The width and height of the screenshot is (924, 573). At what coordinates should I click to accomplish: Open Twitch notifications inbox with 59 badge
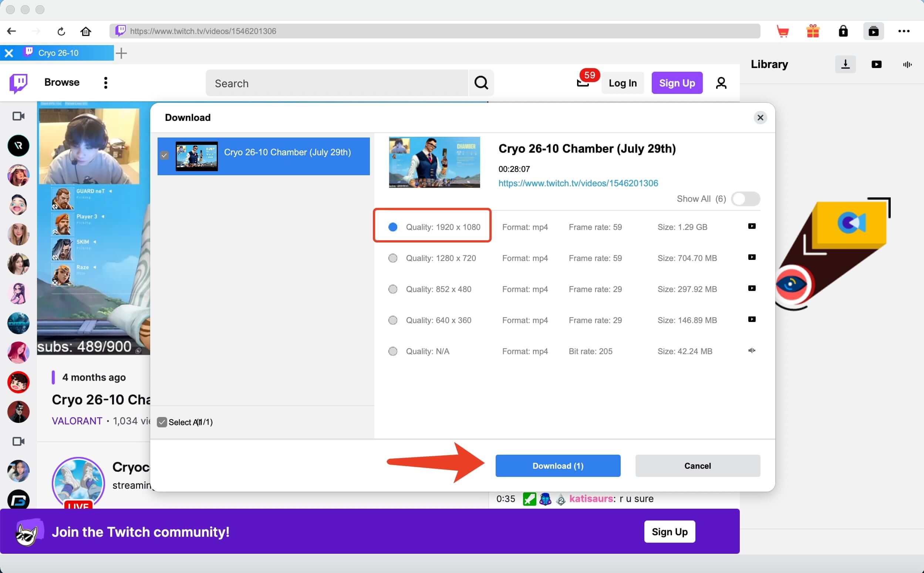583,82
